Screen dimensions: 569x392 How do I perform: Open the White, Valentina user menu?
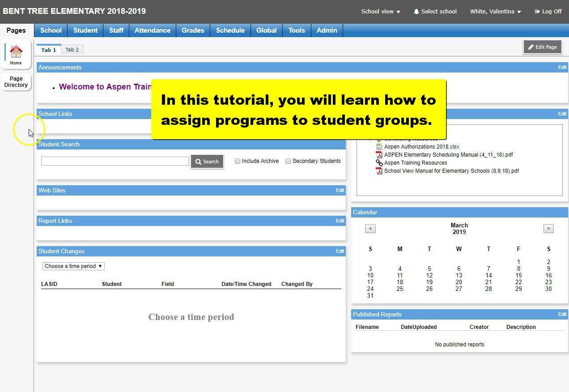495,11
